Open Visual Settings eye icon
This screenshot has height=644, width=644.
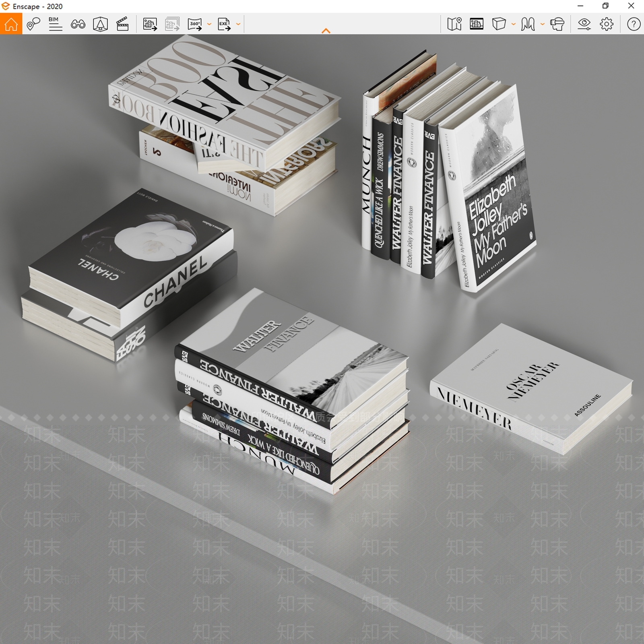pos(584,24)
